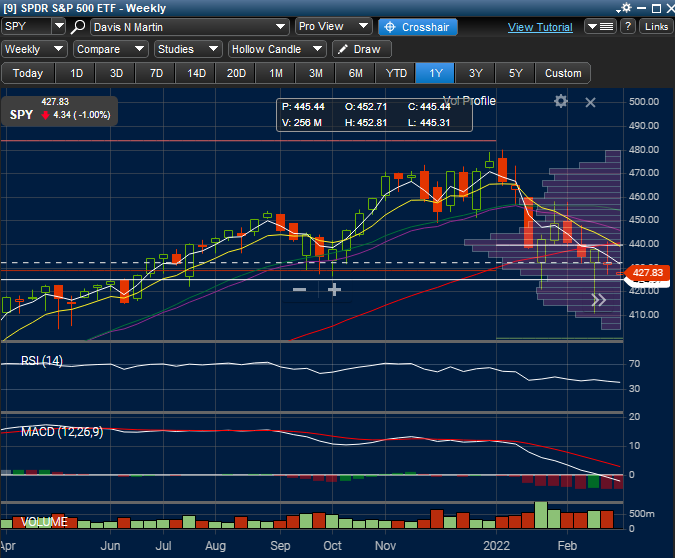Select the YTD range tab

point(396,73)
